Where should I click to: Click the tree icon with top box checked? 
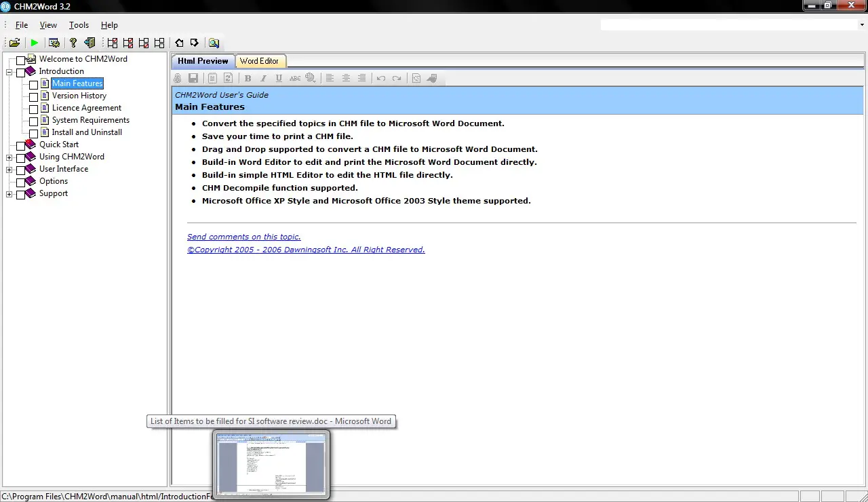click(x=113, y=43)
